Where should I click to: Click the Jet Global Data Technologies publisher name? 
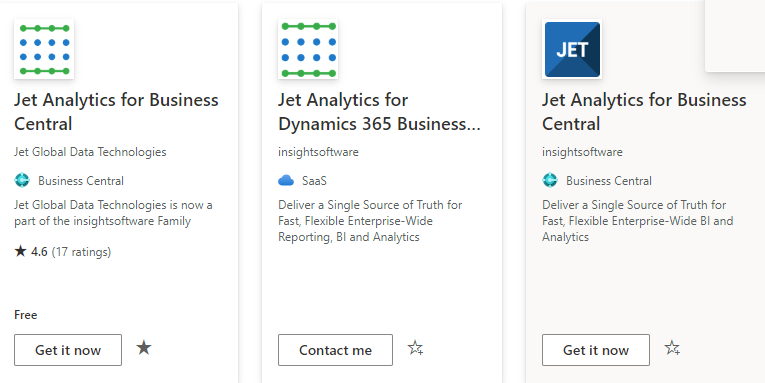pyautogui.click(x=90, y=152)
